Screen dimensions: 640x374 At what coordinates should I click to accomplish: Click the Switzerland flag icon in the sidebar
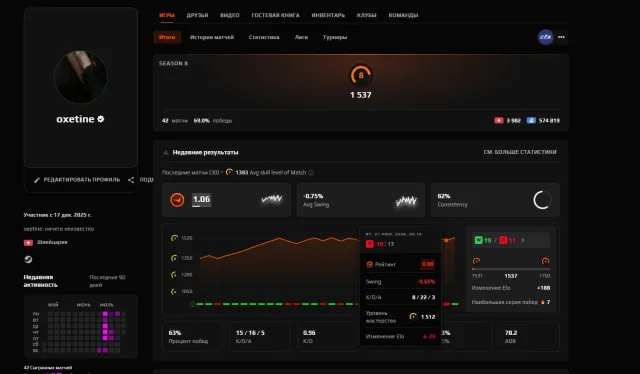[x=28, y=243]
